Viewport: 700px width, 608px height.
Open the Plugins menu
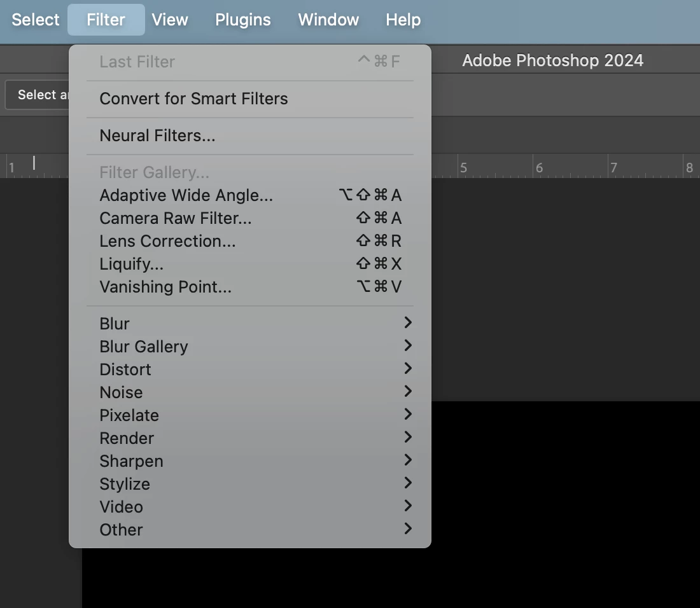pos(243,20)
